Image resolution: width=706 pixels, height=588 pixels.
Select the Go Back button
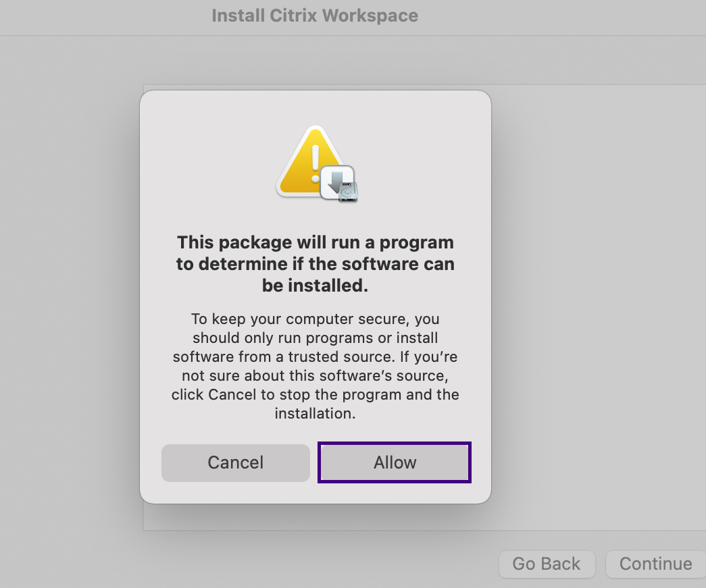(547, 564)
